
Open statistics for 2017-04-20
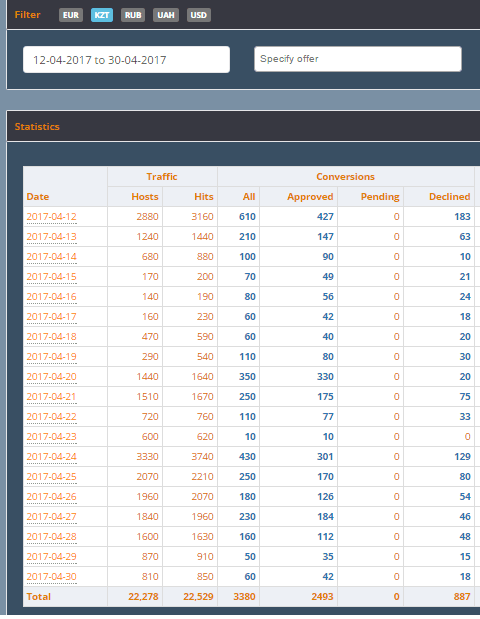click(51, 377)
